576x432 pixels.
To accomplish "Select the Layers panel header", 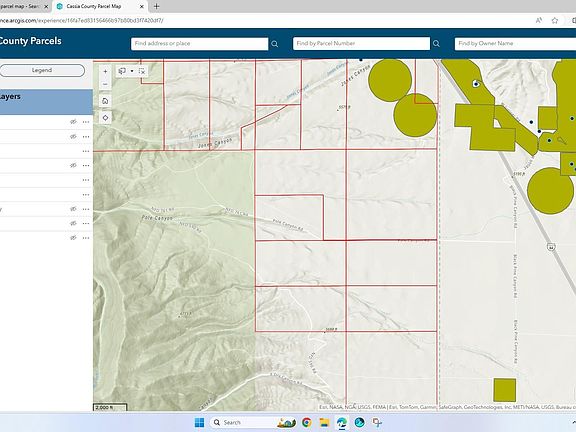I will [x=46, y=101].
